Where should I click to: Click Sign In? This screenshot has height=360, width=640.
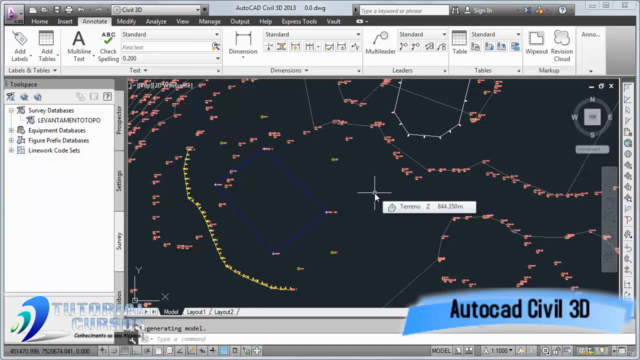[x=483, y=10]
